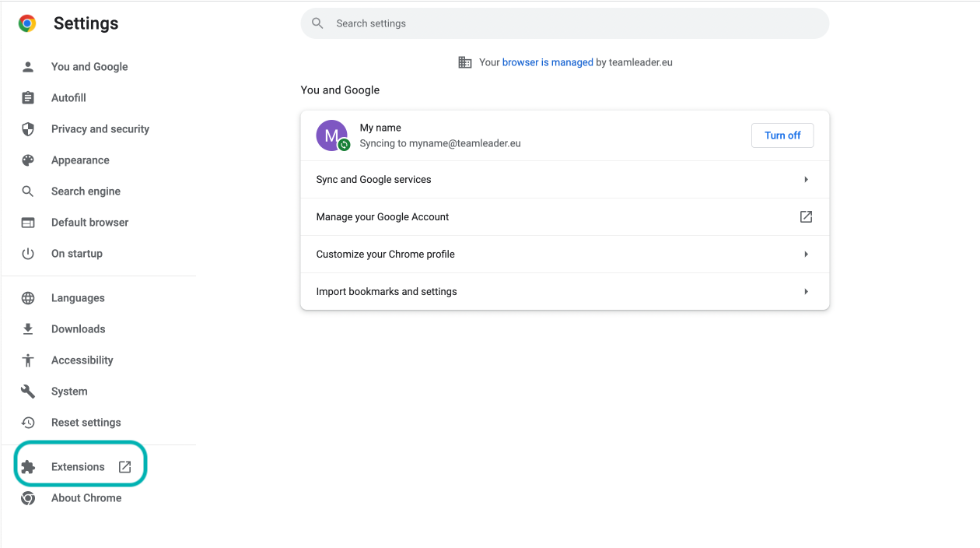Click the Settings page title
The height and width of the screenshot is (548, 980).
click(x=86, y=23)
